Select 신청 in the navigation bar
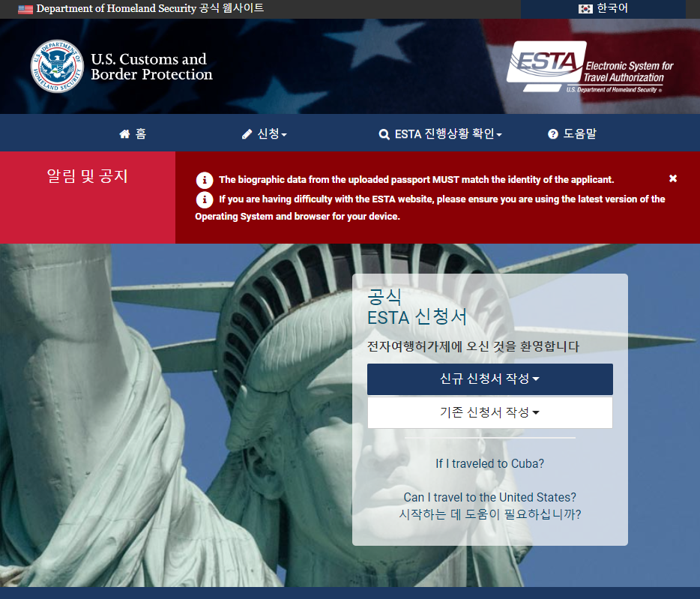 pyautogui.click(x=265, y=134)
